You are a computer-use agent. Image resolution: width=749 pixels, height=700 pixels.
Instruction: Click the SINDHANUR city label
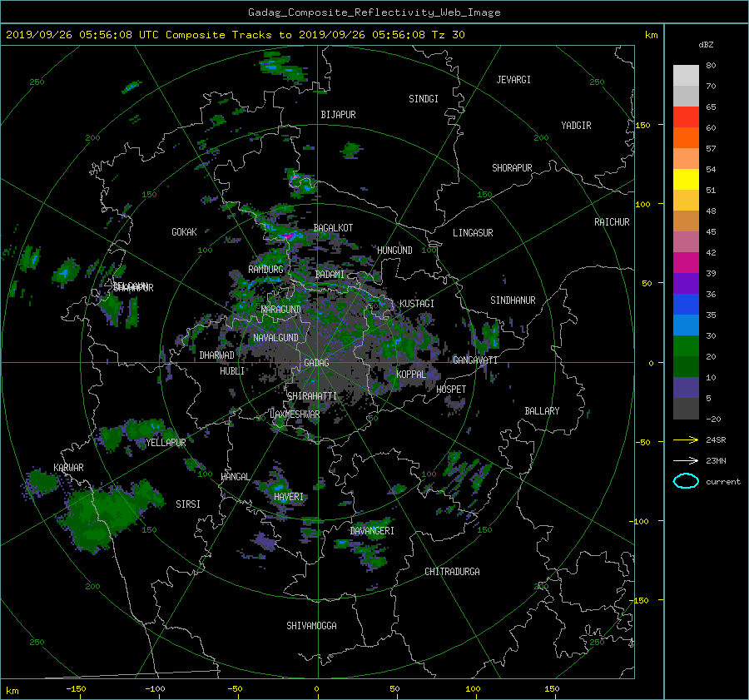point(513,300)
